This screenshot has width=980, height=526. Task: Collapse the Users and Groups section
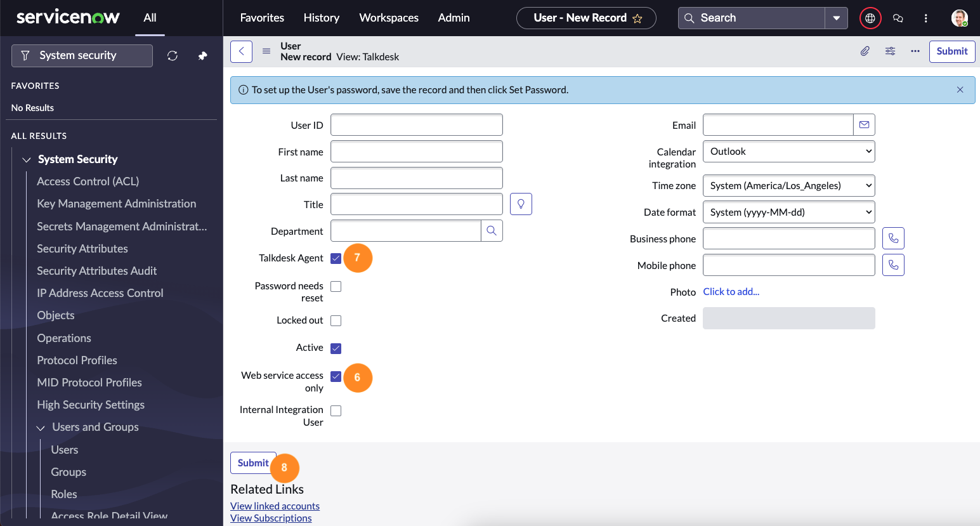tap(41, 428)
